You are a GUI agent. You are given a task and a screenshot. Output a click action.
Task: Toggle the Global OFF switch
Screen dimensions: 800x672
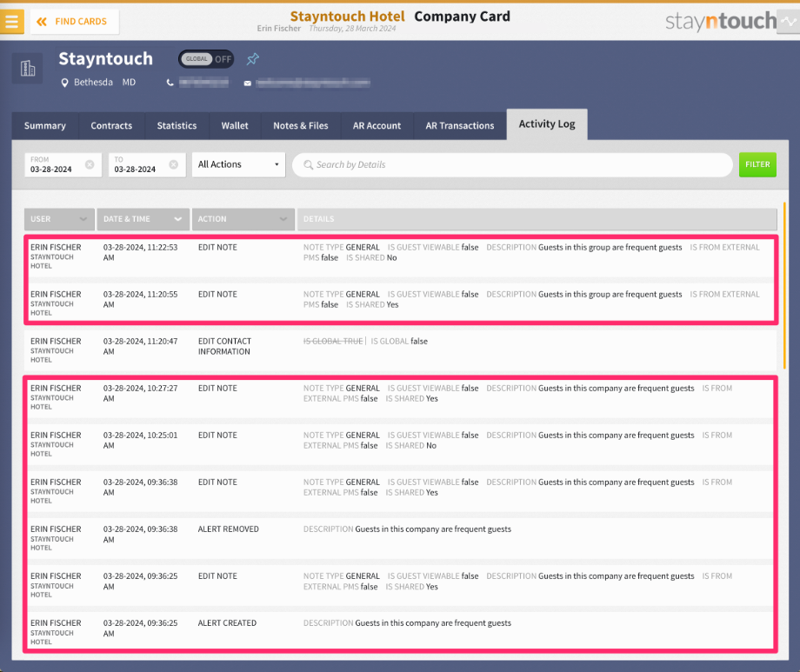[206, 59]
